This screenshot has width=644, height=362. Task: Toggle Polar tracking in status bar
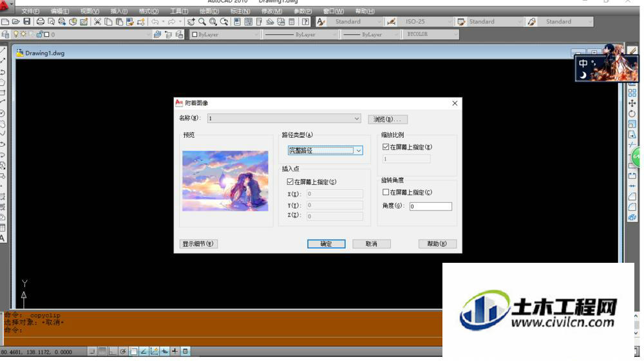coord(123,351)
